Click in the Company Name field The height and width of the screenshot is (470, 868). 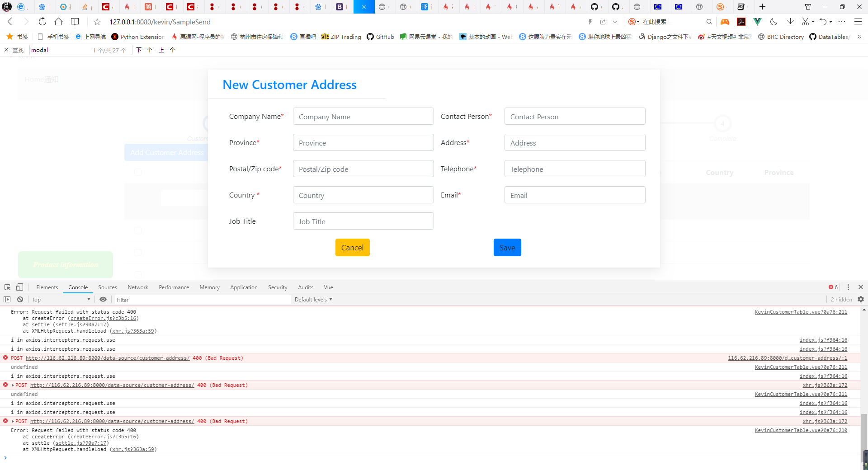point(363,116)
